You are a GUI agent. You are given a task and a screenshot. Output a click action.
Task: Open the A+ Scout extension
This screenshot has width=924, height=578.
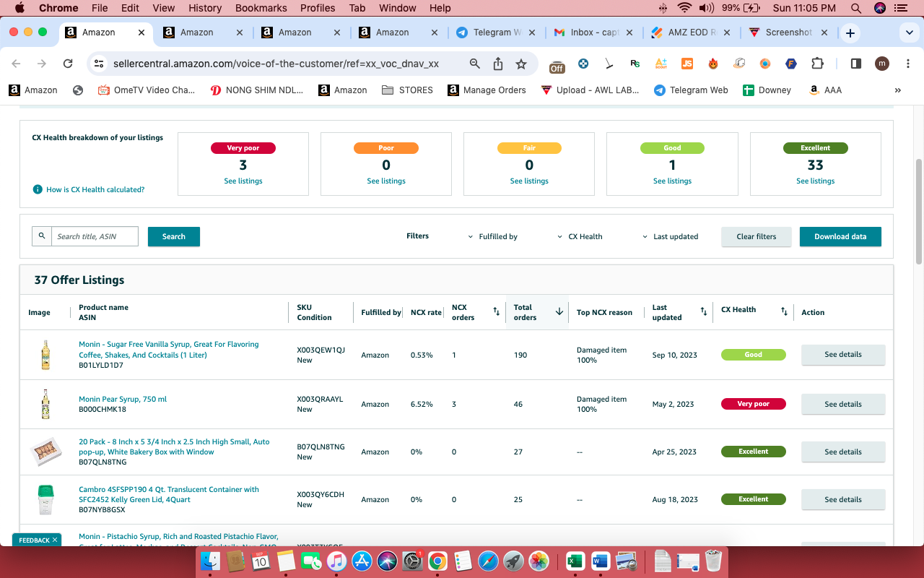[x=661, y=64]
